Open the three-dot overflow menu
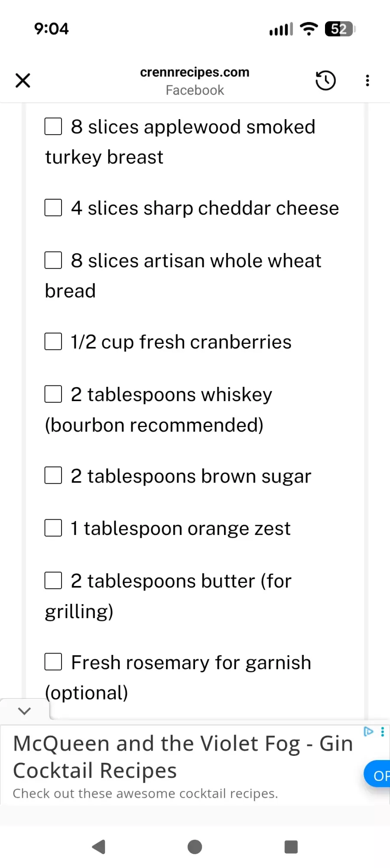Viewport: 390px width, 868px height. coord(367,81)
